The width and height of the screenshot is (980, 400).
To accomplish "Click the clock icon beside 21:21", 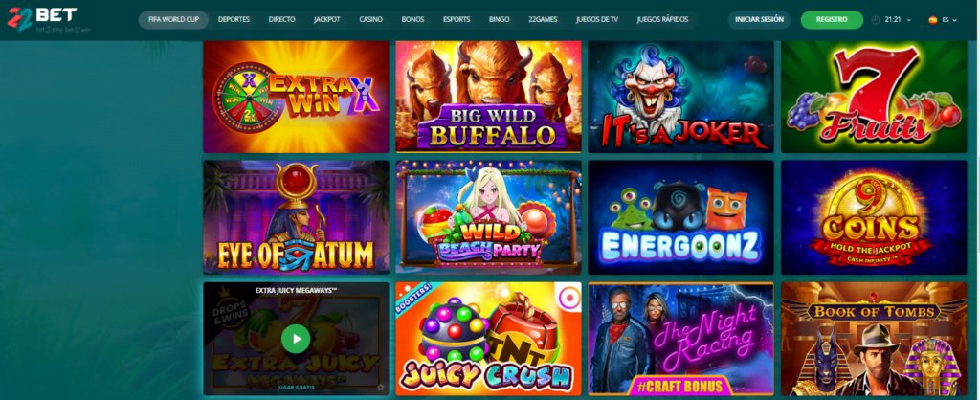I will [x=875, y=20].
